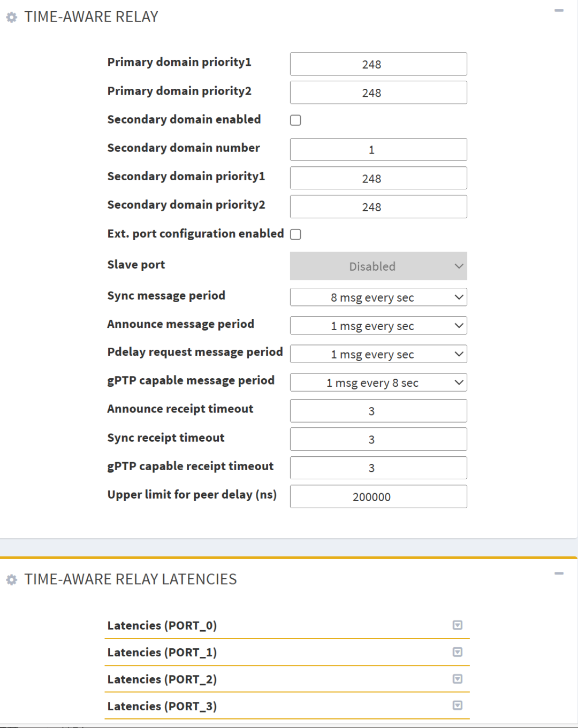Image resolution: width=578 pixels, height=728 pixels.
Task: Click the Primary domain priority1 field
Action: pos(378,64)
